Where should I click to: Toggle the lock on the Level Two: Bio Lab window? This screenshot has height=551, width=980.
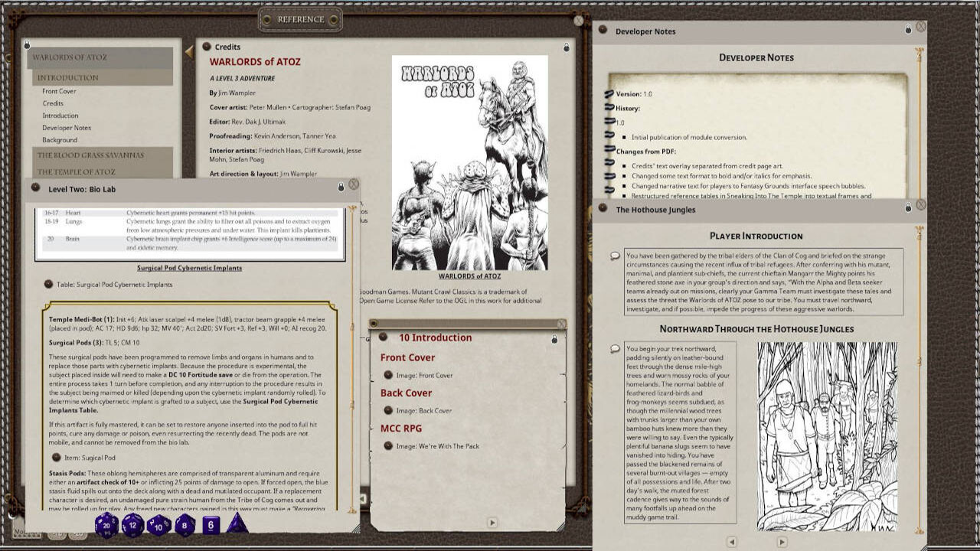pyautogui.click(x=342, y=187)
